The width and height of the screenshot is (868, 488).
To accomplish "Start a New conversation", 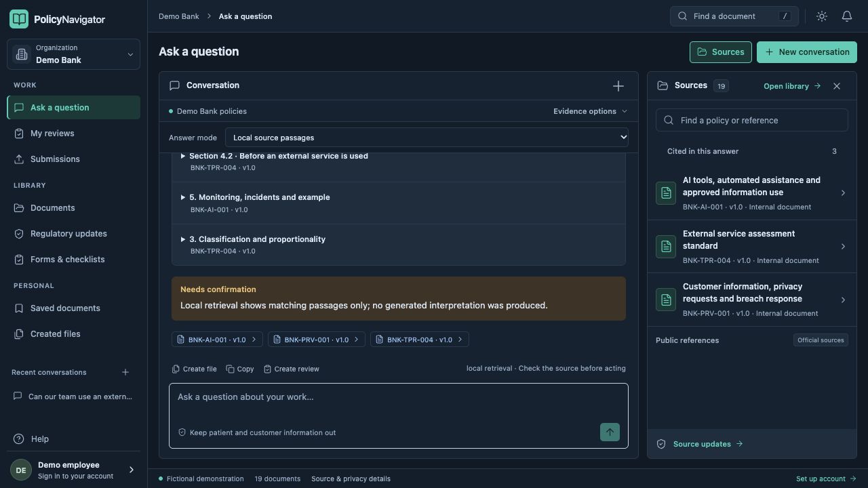I will coord(807,52).
